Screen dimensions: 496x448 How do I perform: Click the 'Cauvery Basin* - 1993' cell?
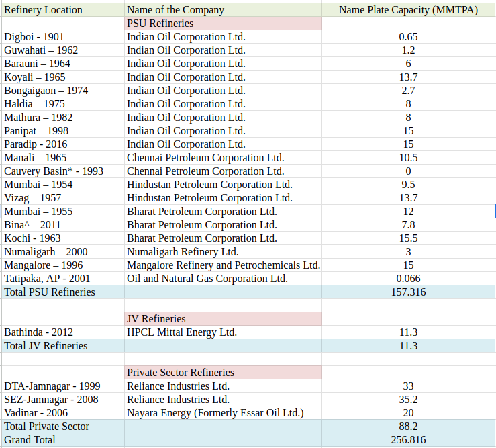(63, 171)
